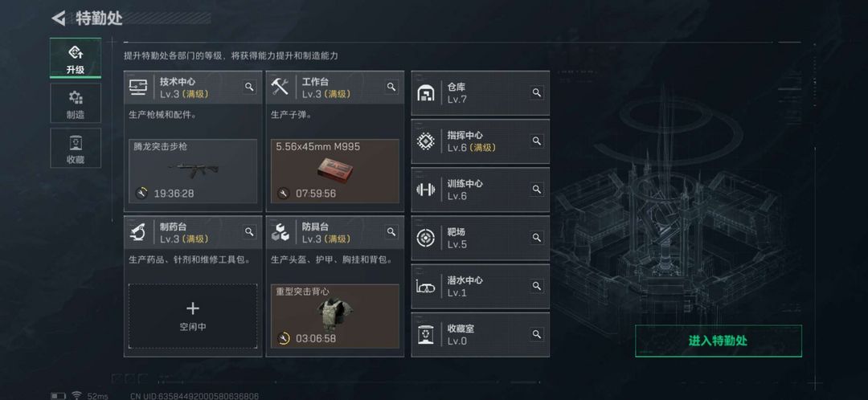868x400 pixels.
Task: Click magnifier icon for 指挥中心
Action: (x=536, y=141)
